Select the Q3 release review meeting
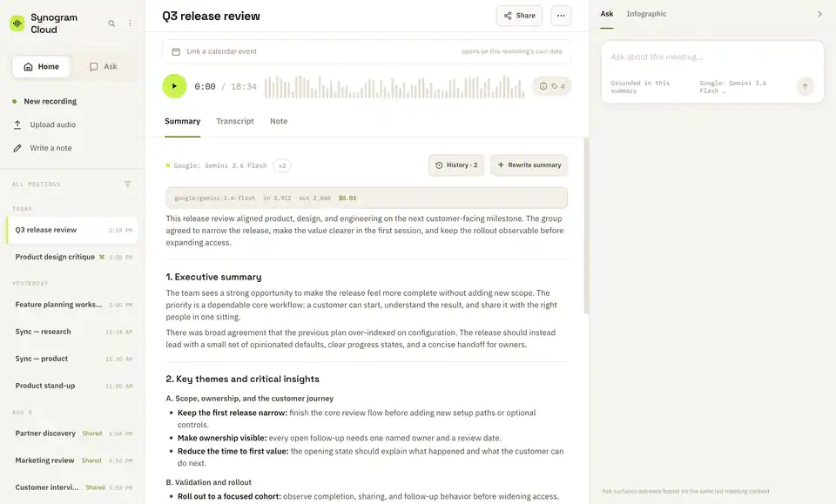Viewport: 836px width, 504px height. (72, 230)
